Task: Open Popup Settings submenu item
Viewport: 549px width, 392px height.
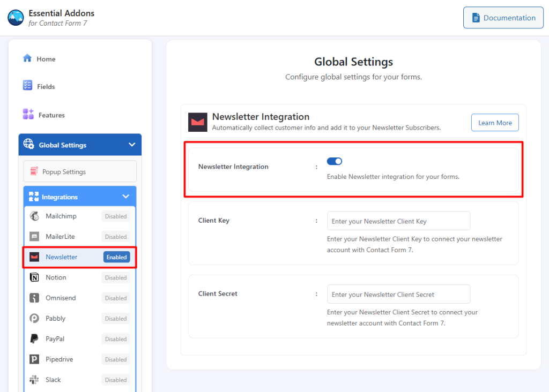Action: pyautogui.click(x=80, y=171)
